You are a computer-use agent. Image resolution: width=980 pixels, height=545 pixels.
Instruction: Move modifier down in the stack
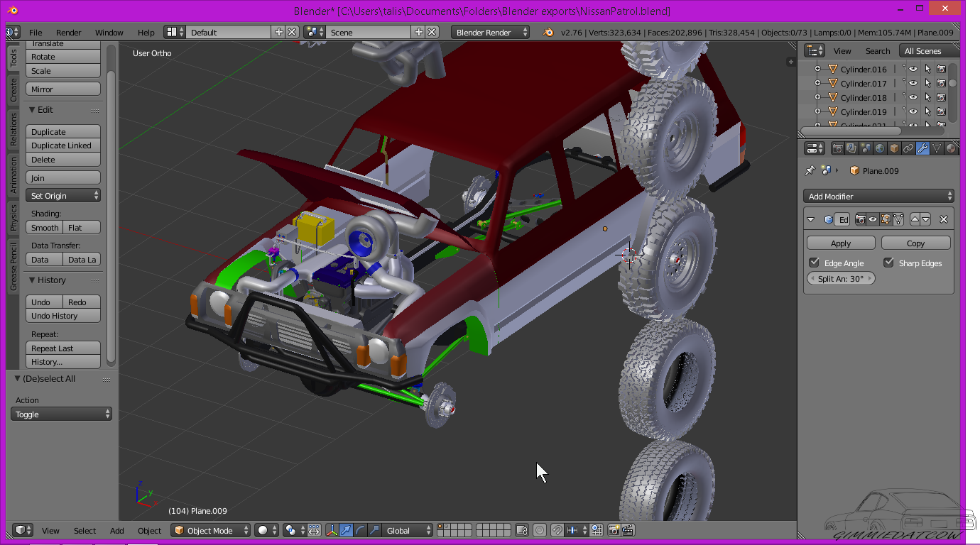coord(926,220)
